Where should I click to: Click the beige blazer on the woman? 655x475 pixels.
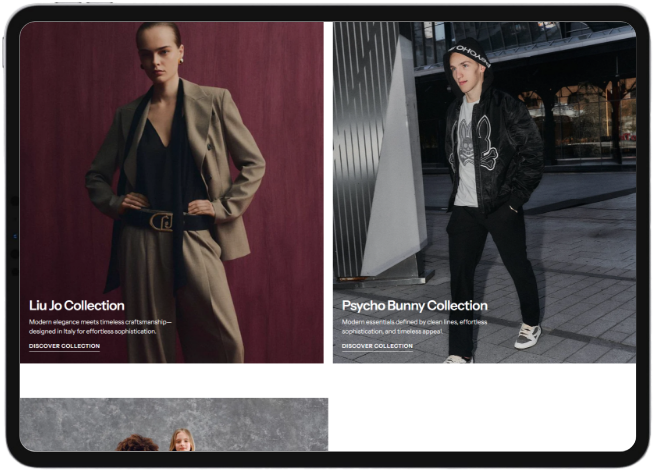click(231, 170)
